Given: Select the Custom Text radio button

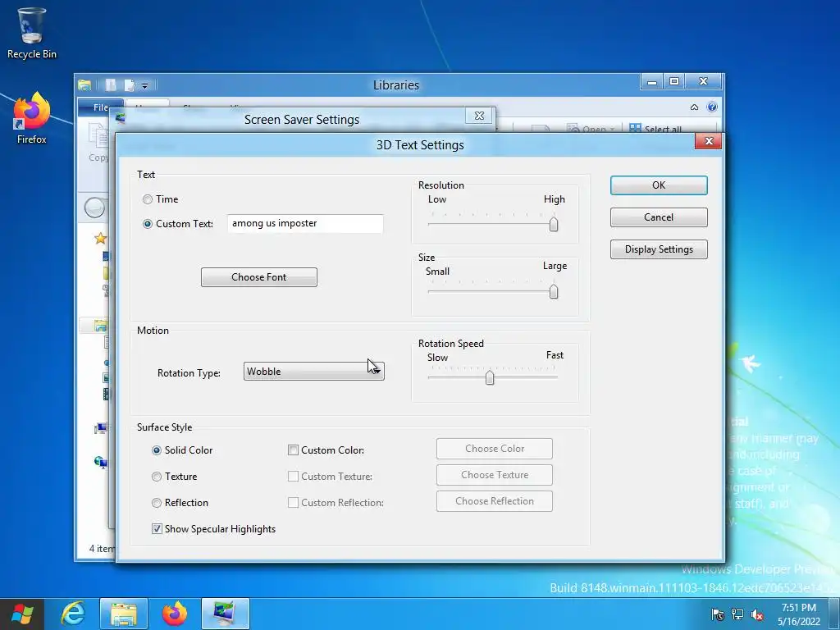Looking at the screenshot, I should pos(148,224).
